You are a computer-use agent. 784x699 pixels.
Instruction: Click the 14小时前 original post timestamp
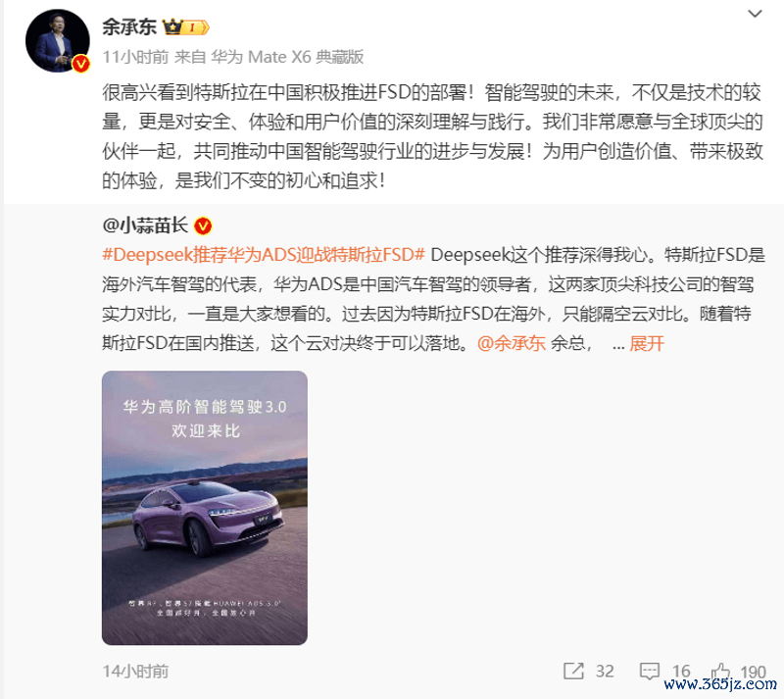click(135, 671)
